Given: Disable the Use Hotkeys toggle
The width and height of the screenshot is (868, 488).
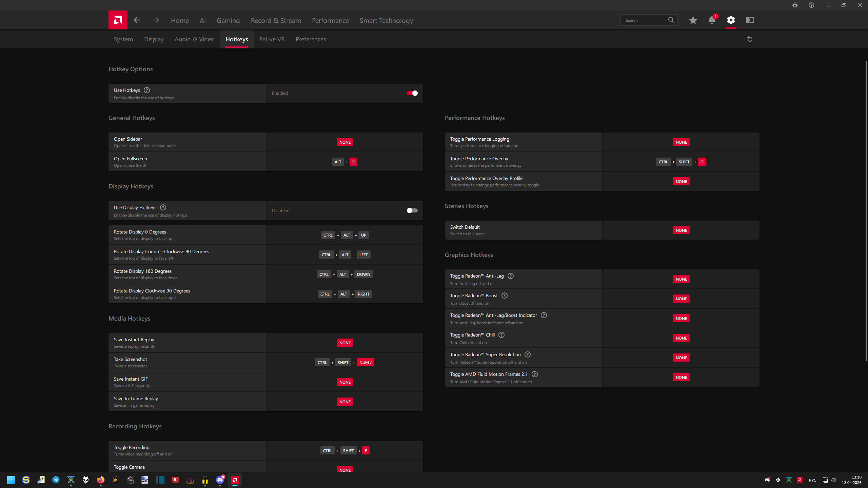Looking at the screenshot, I should (x=412, y=93).
